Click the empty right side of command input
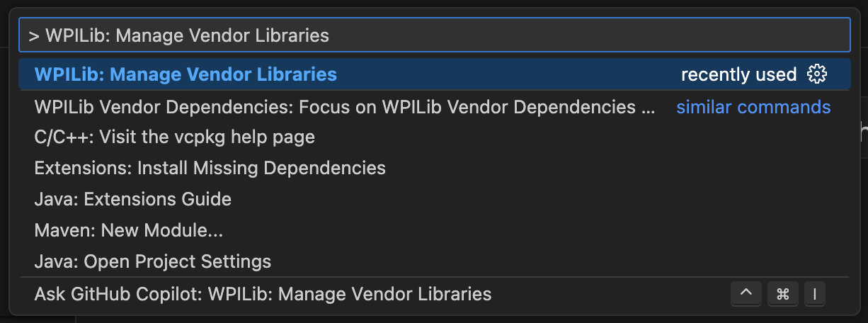The width and height of the screenshot is (868, 323). 602,35
